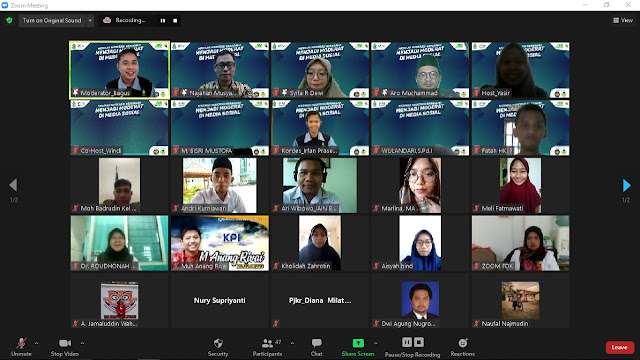Select Kholidah Zahrotin video tile
This screenshot has width=640, height=360.
click(x=320, y=243)
